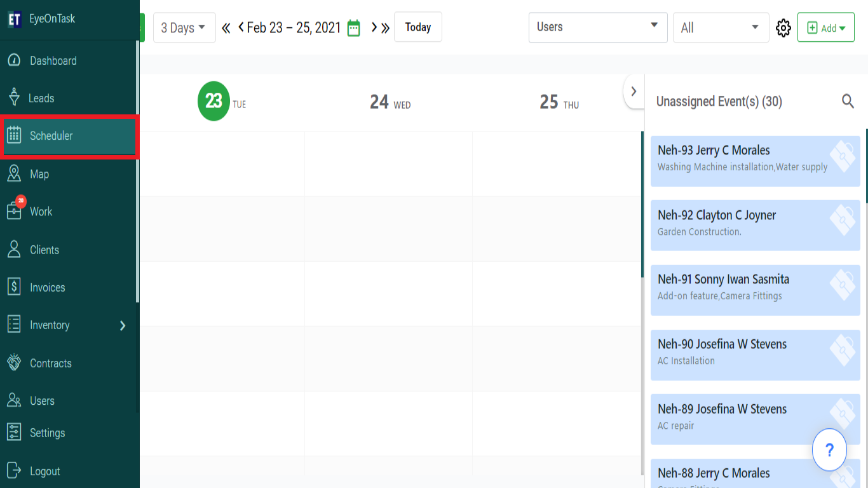
Task: Open the Dashboard gauge icon
Action: [14, 60]
